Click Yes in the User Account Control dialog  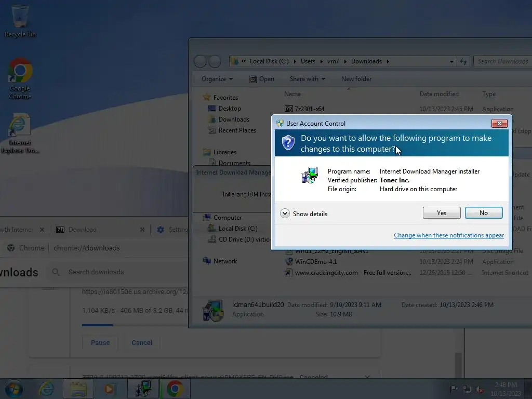coord(442,212)
